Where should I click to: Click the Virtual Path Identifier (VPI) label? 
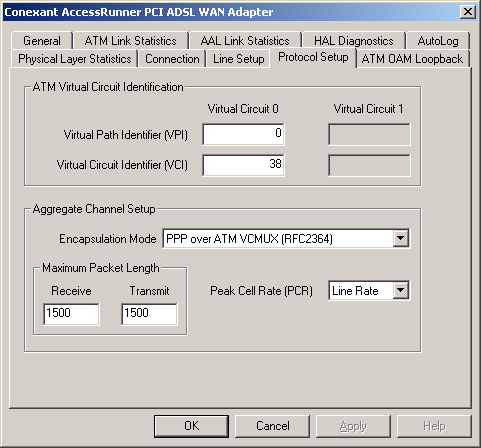tap(126, 135)
